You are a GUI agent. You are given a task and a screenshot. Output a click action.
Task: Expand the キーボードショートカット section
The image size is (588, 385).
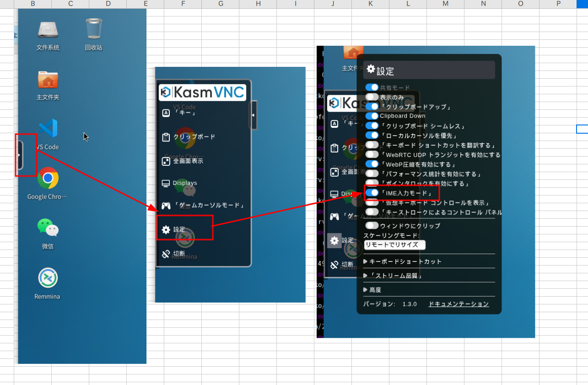pos(403,261)
